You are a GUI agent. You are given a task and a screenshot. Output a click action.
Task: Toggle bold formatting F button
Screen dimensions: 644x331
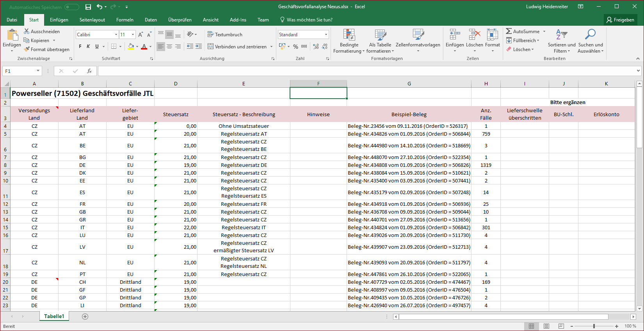coord(80,46)
